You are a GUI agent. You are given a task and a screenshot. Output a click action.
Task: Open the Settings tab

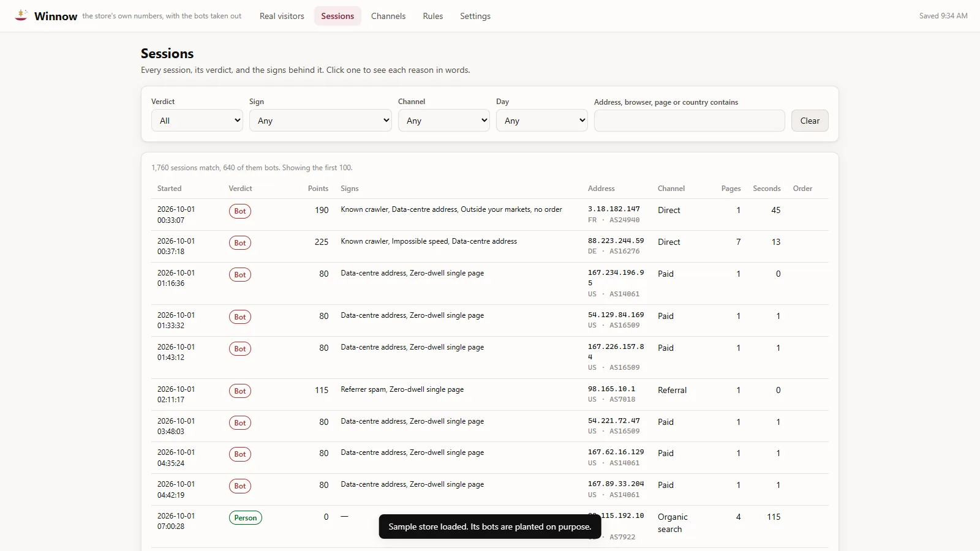tap(475, 16)
